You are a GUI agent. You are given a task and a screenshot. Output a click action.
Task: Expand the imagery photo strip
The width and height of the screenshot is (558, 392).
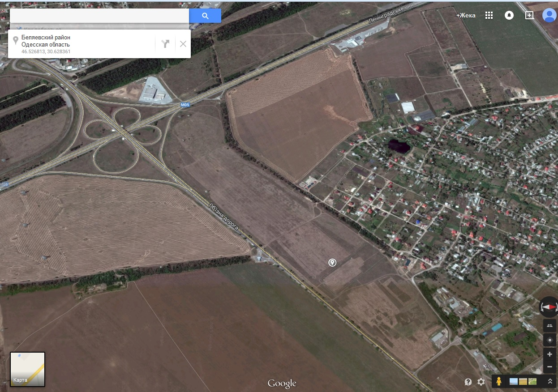(550, 381)
